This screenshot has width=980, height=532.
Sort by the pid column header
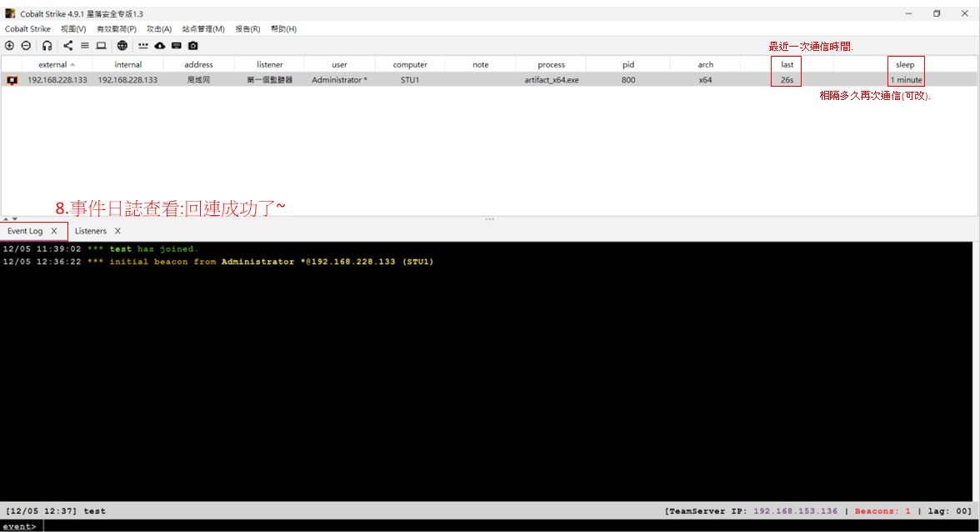[628, 64]
